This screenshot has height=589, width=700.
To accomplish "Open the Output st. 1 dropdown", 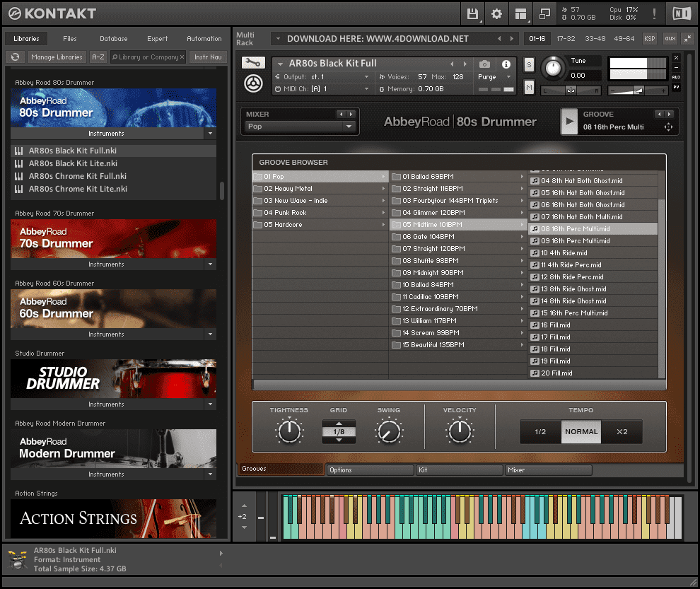I will pos(322,77).
